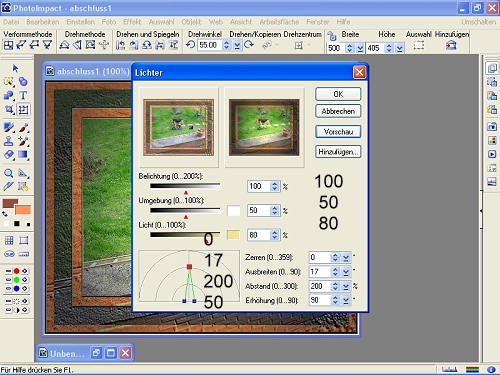Viewport: 500px width, 375px height.
Task: Open the Fenster menu
Action: pyautogui.click(x=318, y=22)
